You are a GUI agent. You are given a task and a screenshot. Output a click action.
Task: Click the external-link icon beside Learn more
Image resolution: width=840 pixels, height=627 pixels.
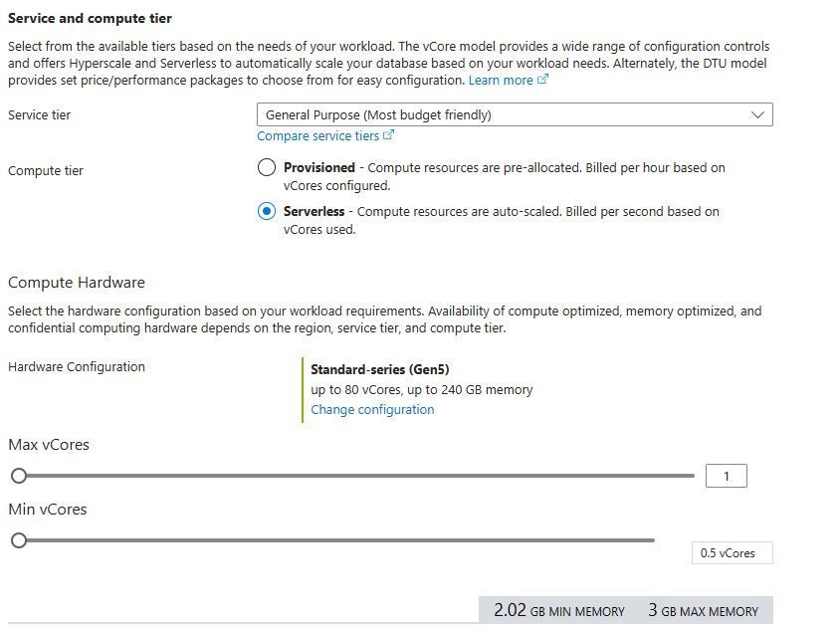click(542, 81)
